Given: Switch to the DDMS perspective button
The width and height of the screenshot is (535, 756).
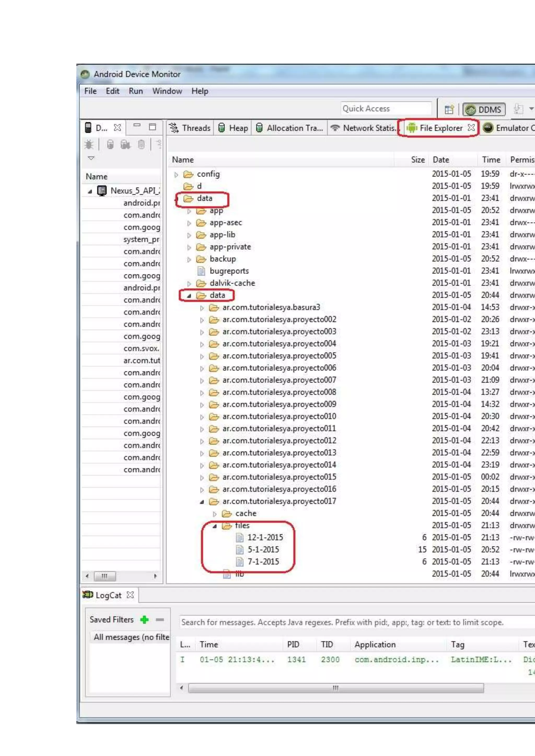Looking at the screenshot, I should pyautogui.click(x=484, y=109).
